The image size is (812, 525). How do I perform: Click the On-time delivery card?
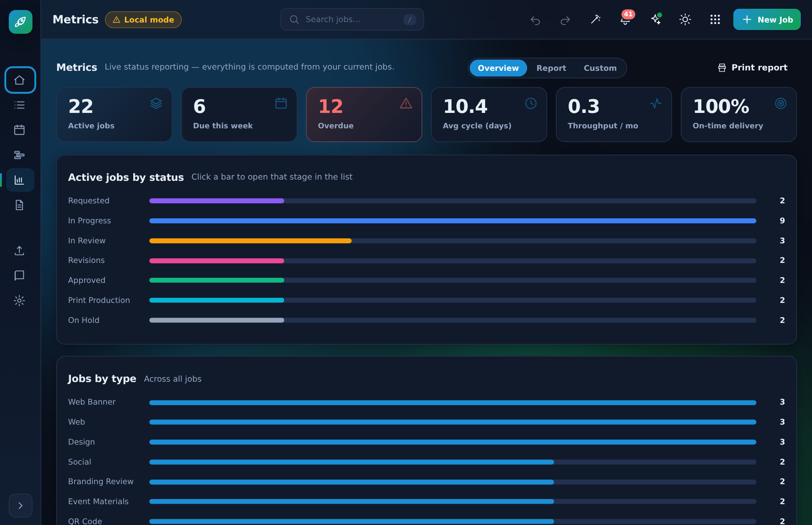(x=739, y=115)
